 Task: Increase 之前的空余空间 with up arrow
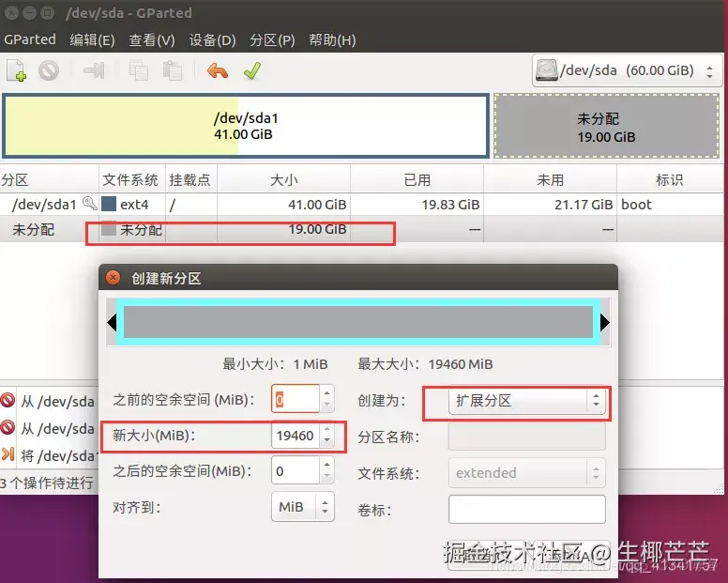[326, 393]
